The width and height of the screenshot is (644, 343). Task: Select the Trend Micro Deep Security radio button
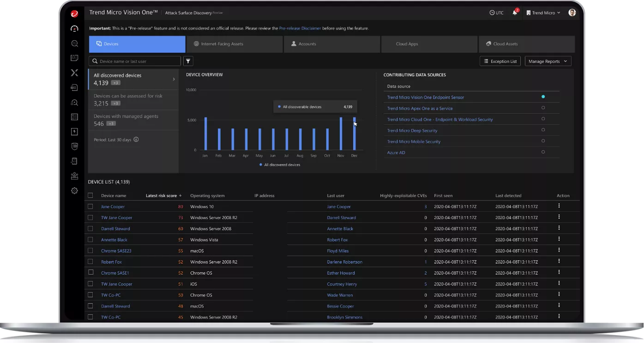tap(543, 130)
